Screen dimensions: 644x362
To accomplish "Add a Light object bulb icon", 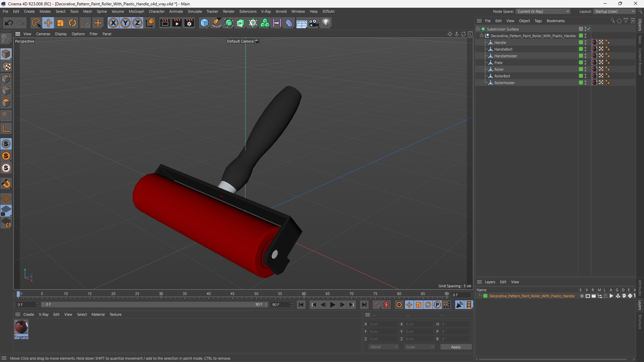I will point(326,23).
